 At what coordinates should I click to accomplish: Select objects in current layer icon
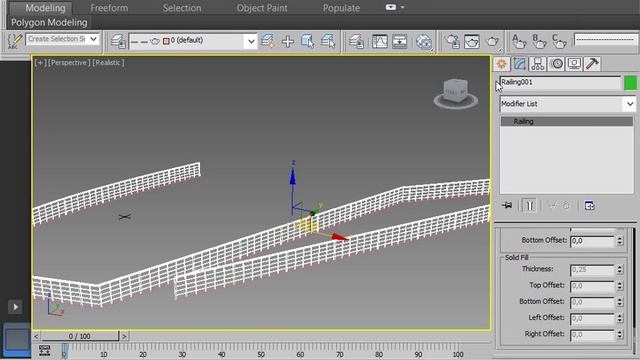tap(307, 41)
